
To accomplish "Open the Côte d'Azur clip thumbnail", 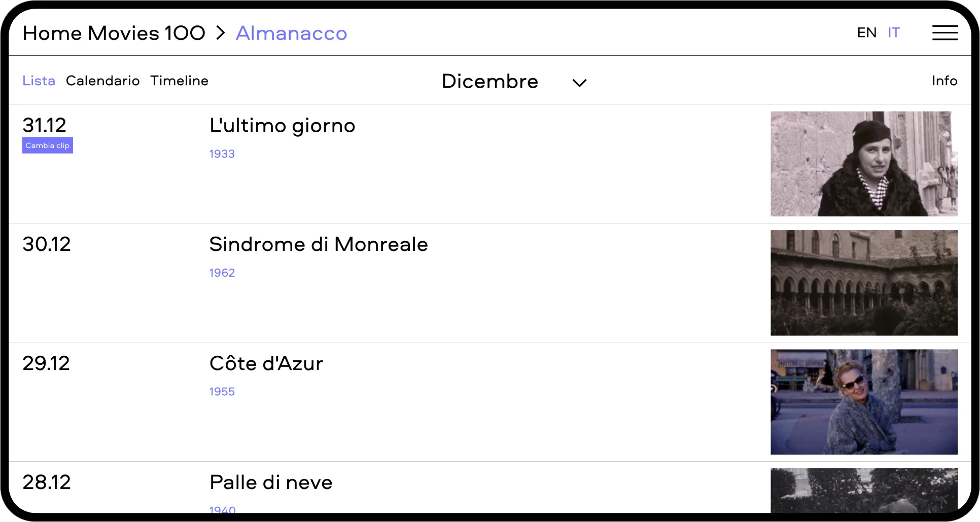I will pos(864,402).
